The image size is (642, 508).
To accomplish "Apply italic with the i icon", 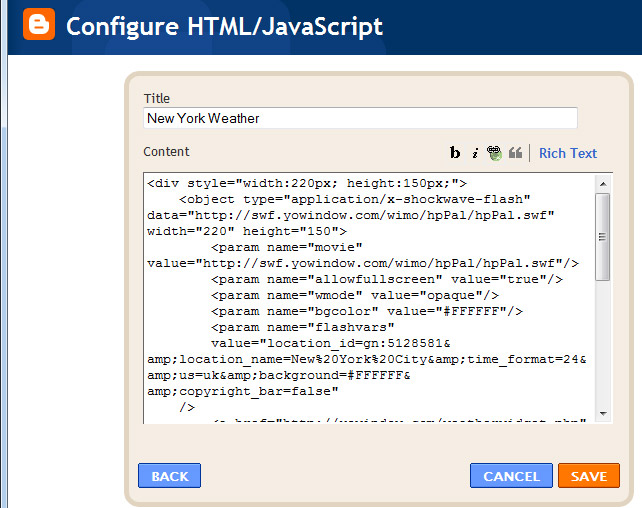I will pos(475,153).
